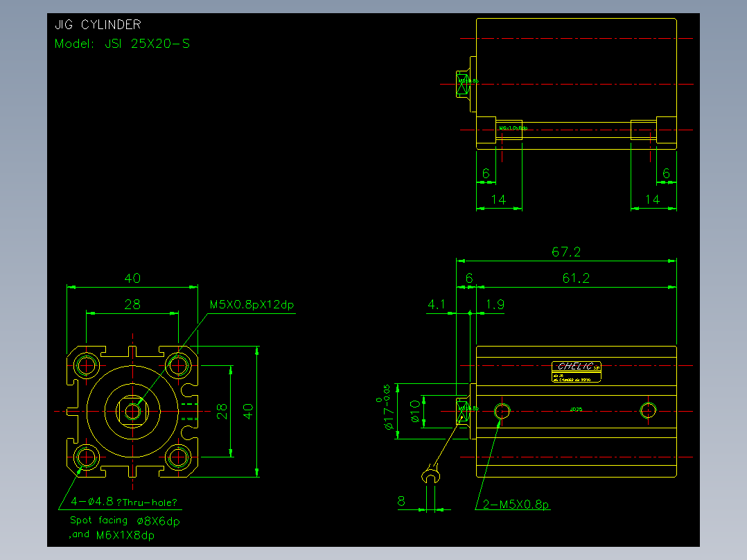Select the ø10 rod diameter dimension

[x=415, y=411]
